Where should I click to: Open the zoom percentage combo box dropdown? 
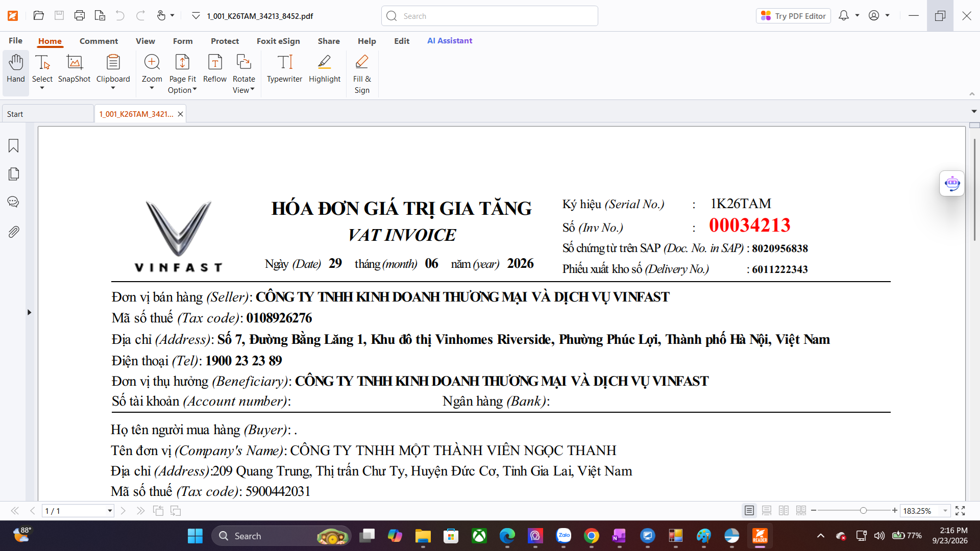click(945, 511)
